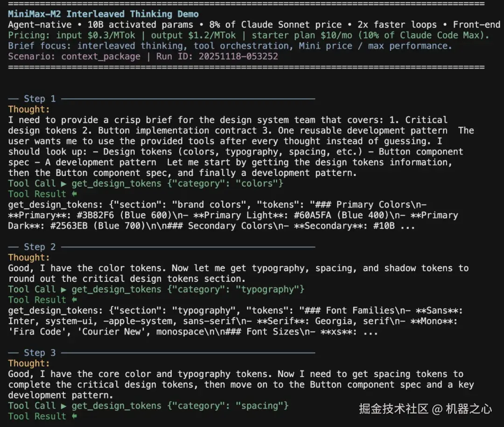Click the MiniMax-M2 Interleaved Thinking Demo title

(103, 14)
